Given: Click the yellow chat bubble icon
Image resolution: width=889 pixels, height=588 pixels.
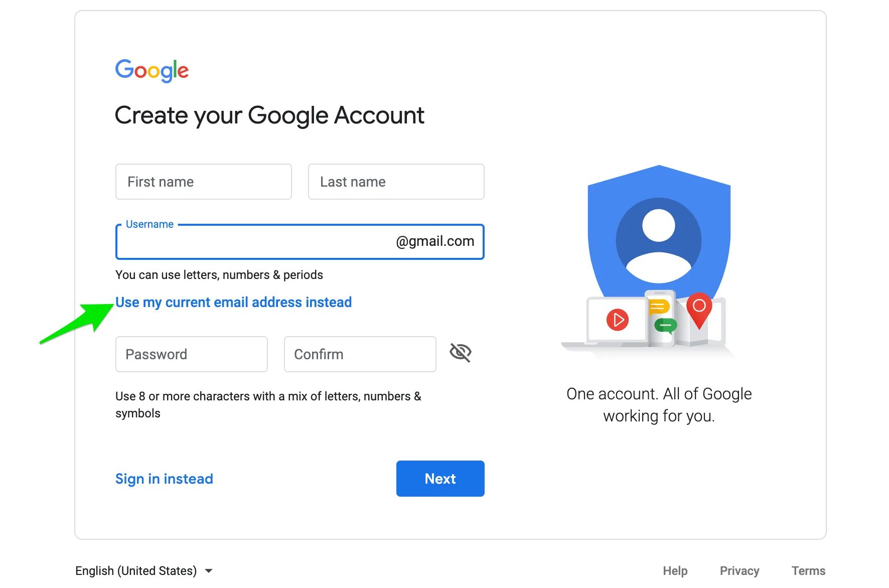Looking at the screenshot, I should click(659, 306).
